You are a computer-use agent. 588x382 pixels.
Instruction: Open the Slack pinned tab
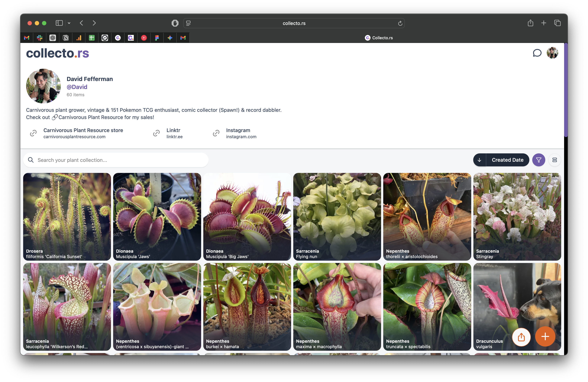39,38
